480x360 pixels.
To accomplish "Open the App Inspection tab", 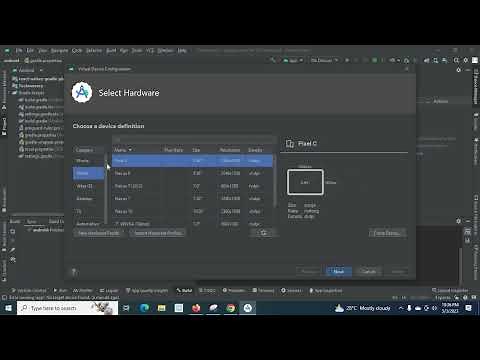I will pyautogui.click(x=326, y=291).
